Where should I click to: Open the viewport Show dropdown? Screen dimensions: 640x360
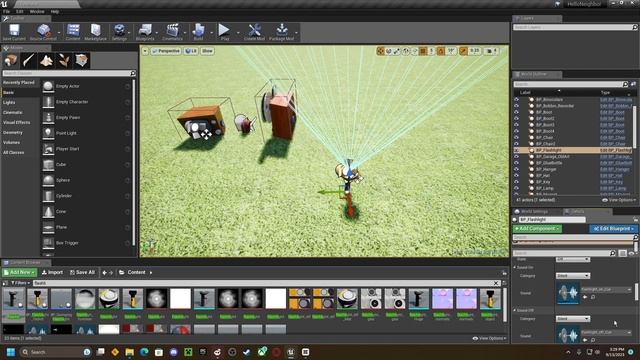click(x=207, y=51)
